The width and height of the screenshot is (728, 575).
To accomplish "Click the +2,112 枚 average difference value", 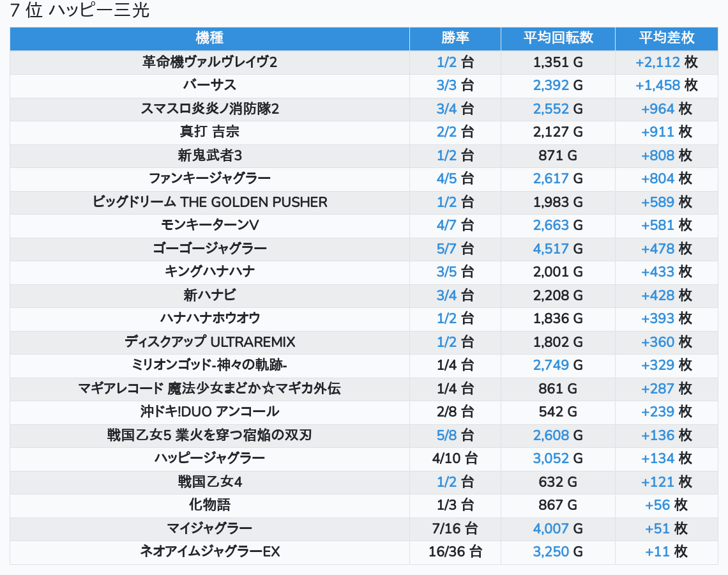I will point(666,62).
